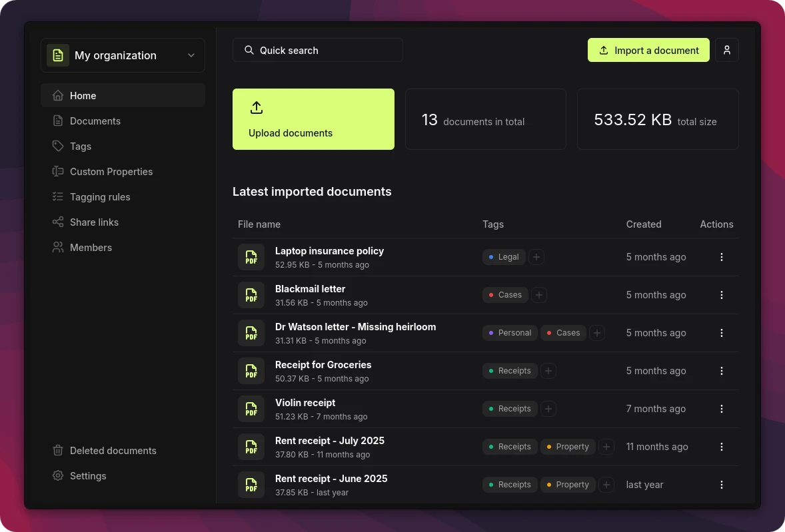Click the organization logo icon
The width and height of the screenshot is (785, 532).
click(58, 55)
